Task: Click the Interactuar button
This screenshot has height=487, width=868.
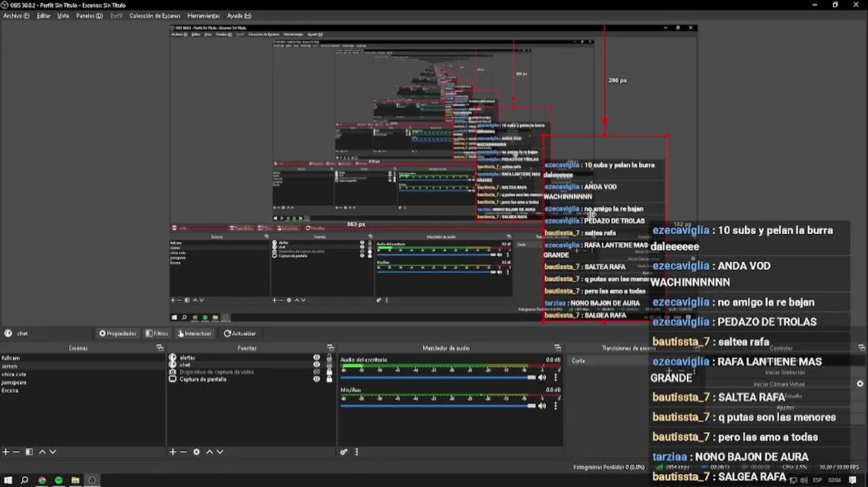Action: 195,333
